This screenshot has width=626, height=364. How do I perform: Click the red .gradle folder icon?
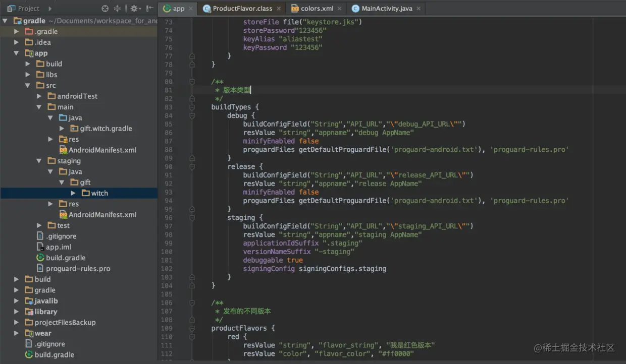click(x=29, y=31)
